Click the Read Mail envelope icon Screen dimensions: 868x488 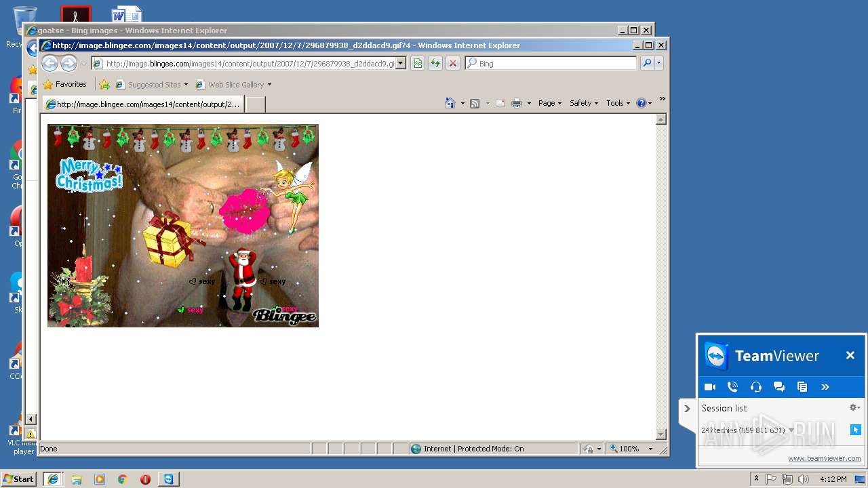click(500, 103)
